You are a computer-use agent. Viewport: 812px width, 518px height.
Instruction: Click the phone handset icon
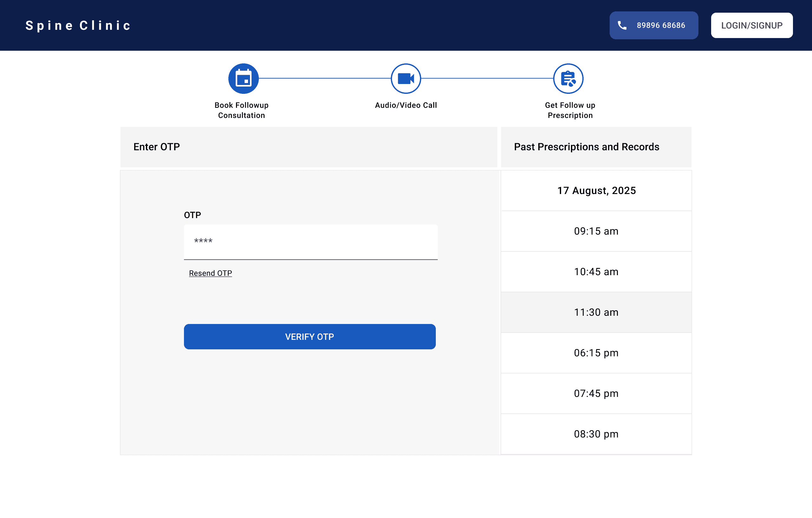[622, 25]
